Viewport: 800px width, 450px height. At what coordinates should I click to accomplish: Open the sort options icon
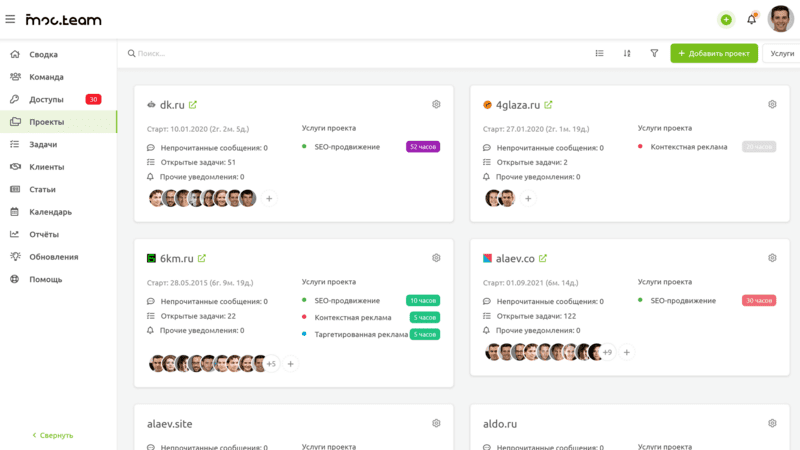pyautogui.click(x=627, y=53)
